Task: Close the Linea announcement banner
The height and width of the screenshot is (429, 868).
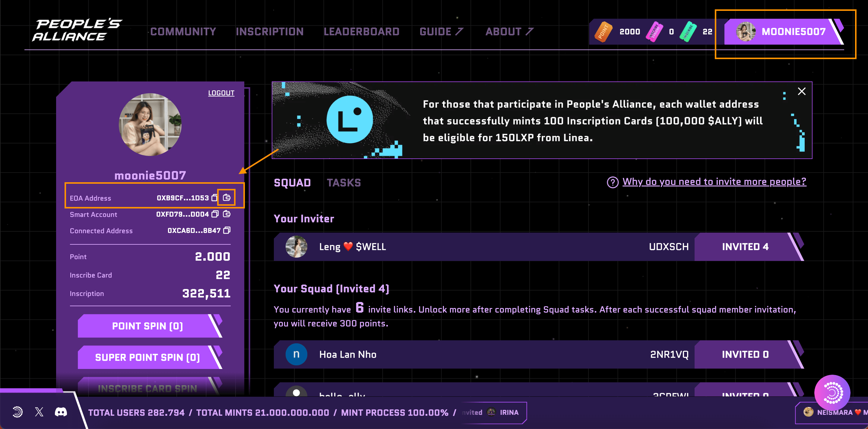Action: pos(802,91)
